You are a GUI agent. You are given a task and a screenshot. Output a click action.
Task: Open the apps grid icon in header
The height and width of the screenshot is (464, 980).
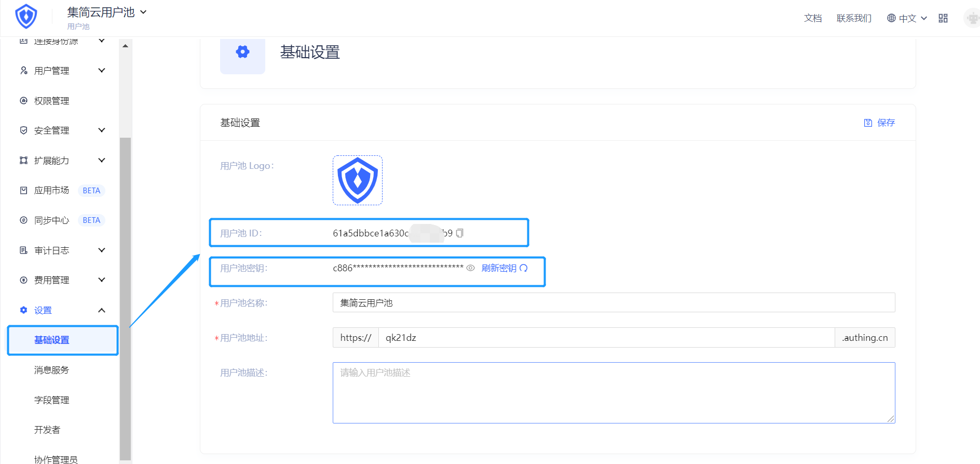943,18
